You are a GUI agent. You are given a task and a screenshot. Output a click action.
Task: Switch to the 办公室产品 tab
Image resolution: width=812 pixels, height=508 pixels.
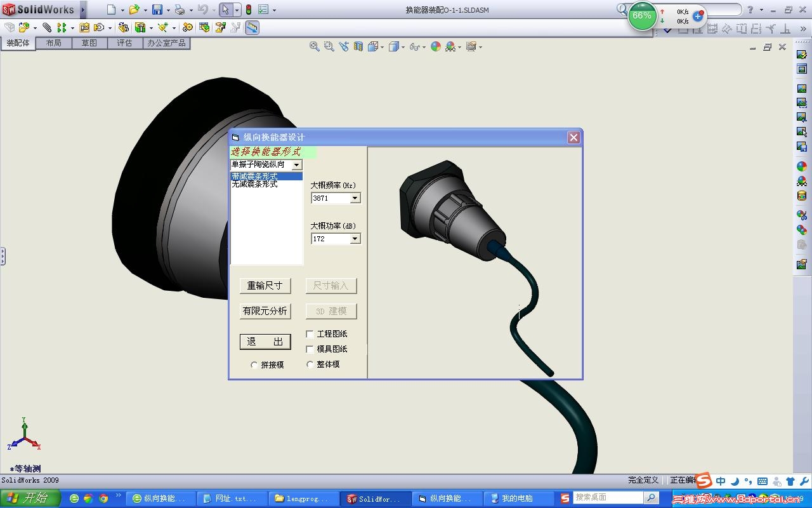[167, 43]
